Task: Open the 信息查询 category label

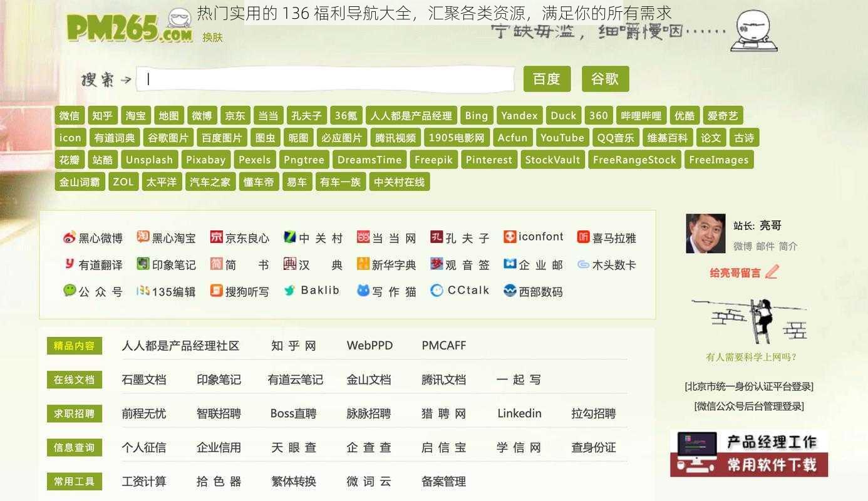Action: pos(74,447)
